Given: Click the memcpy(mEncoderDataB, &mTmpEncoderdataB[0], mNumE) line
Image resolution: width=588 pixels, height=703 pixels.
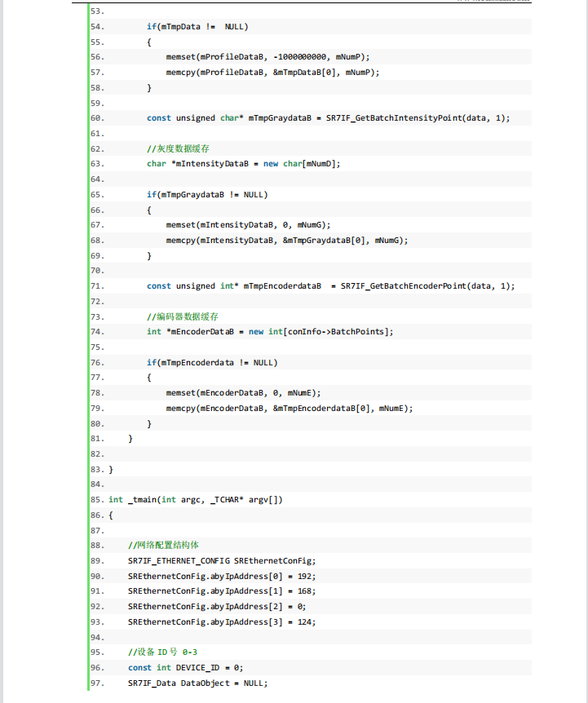Looking at the screenshot, I should click(x=290, y=409).
